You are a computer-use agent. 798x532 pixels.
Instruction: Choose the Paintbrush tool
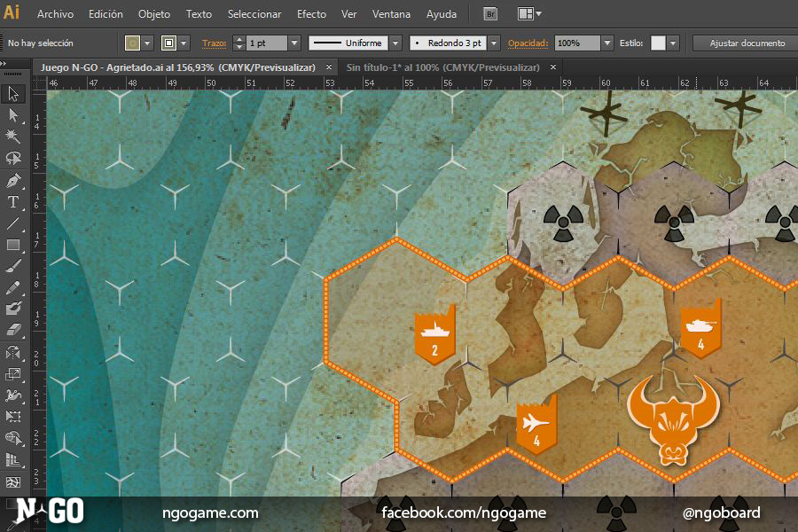click(13, 266)
